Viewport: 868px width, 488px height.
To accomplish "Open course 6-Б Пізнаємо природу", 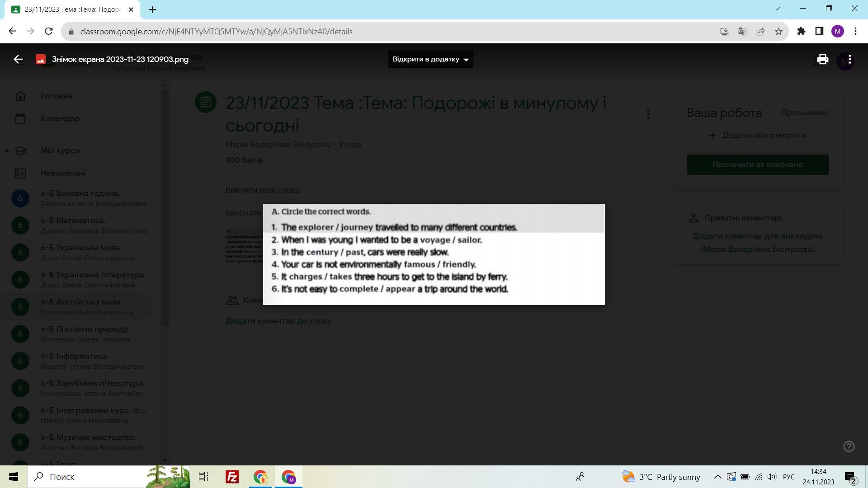I will tap(80, 334).
